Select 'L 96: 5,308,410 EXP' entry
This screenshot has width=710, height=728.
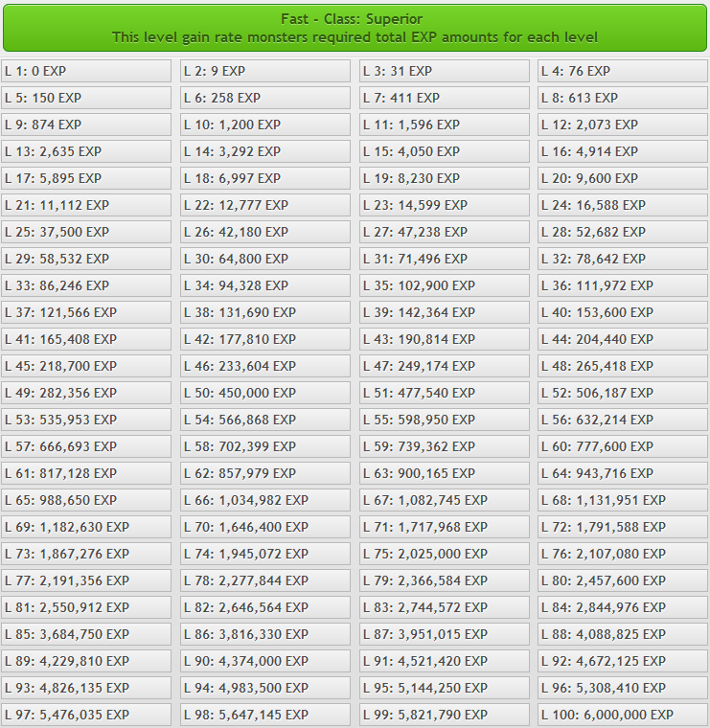[x=623, y=688]
